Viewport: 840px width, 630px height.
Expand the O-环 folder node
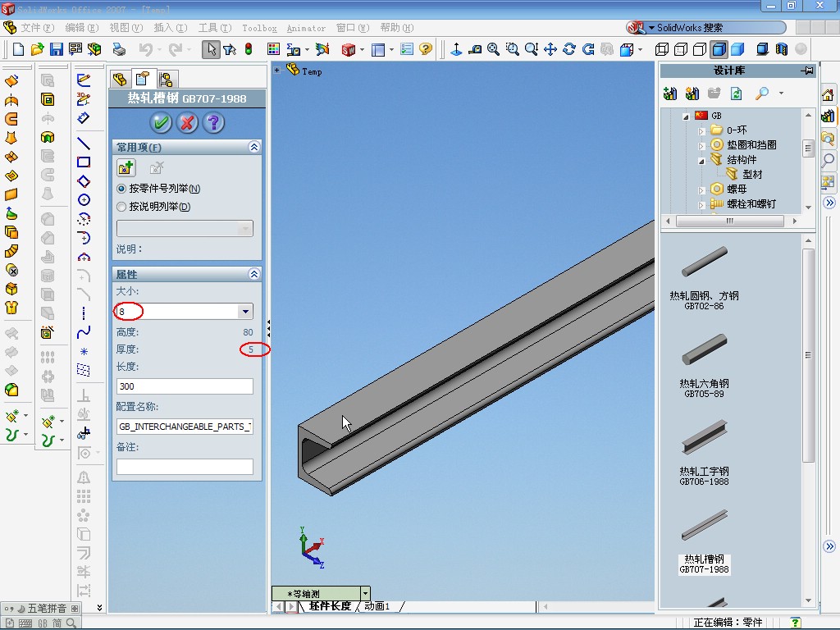701,130
